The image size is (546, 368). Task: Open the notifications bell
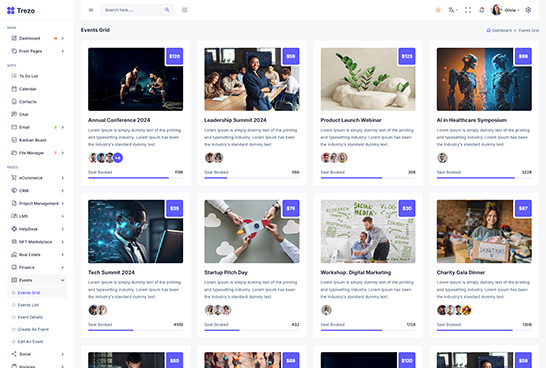pos(482,10)
